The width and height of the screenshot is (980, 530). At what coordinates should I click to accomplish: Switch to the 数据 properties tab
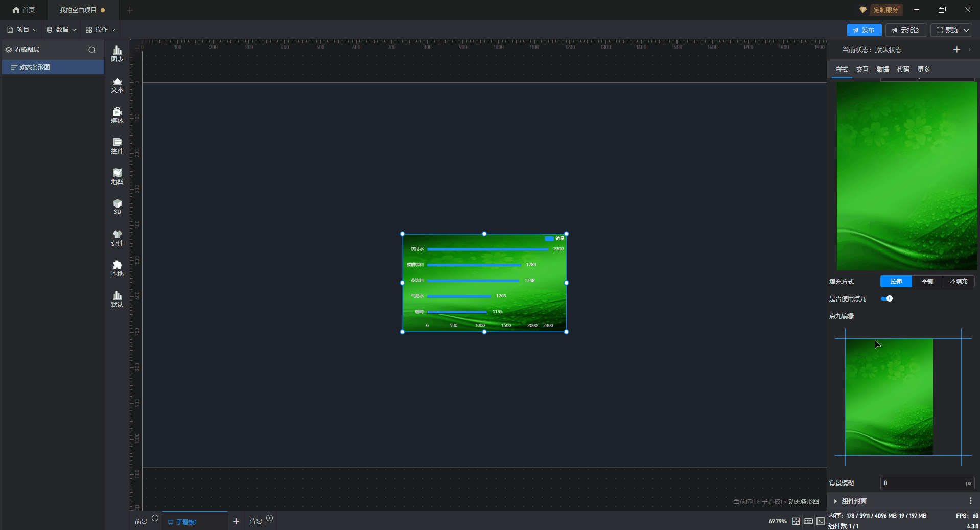882,70
